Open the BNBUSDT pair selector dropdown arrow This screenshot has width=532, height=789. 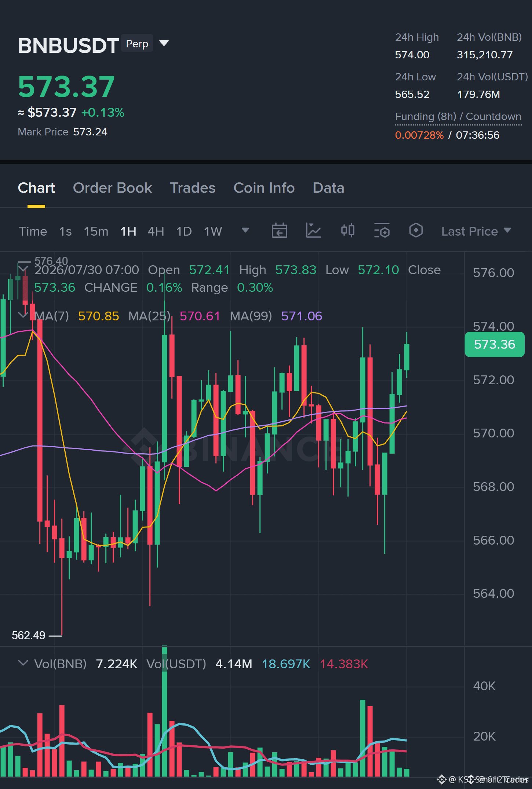[164, 43]
